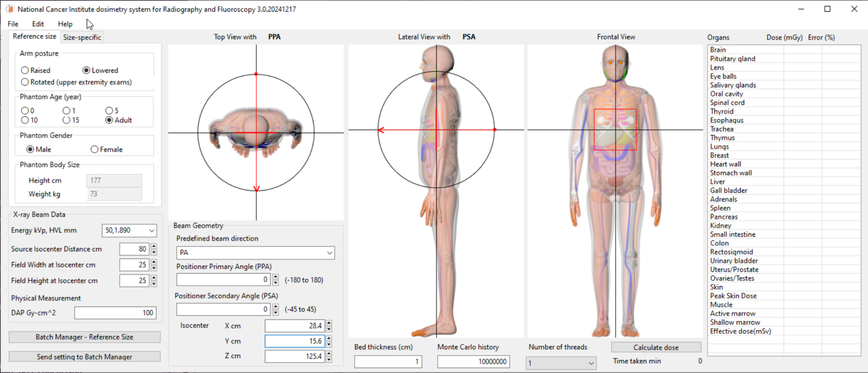Decrease Field Width at Isocenter
The height and width of the screenshot is (373, 868).
coord(154,268)
